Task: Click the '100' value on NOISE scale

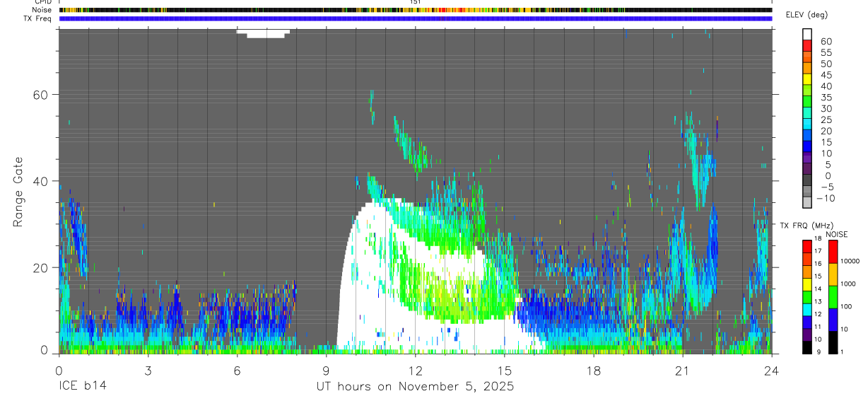Action: 847,306
